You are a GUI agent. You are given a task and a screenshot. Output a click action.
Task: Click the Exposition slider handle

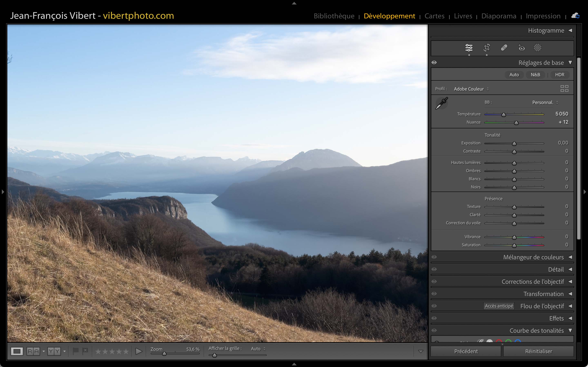coord(514,144)
